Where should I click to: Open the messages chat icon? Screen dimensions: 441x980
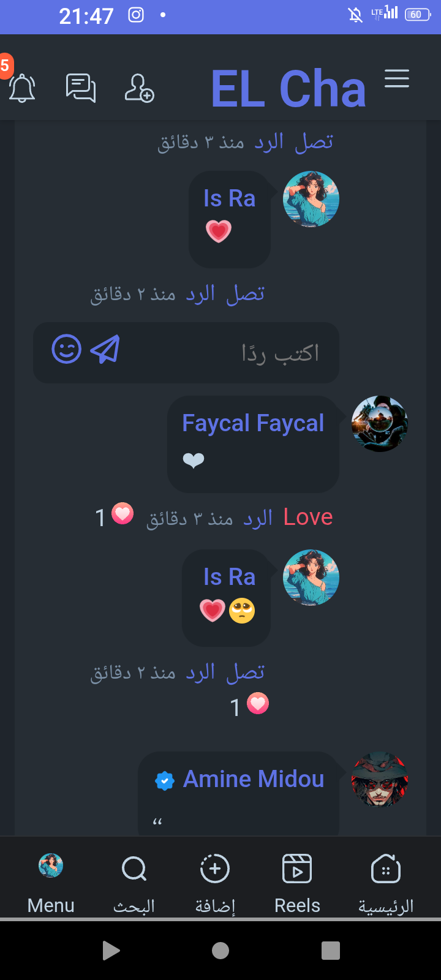click(81, 88)
